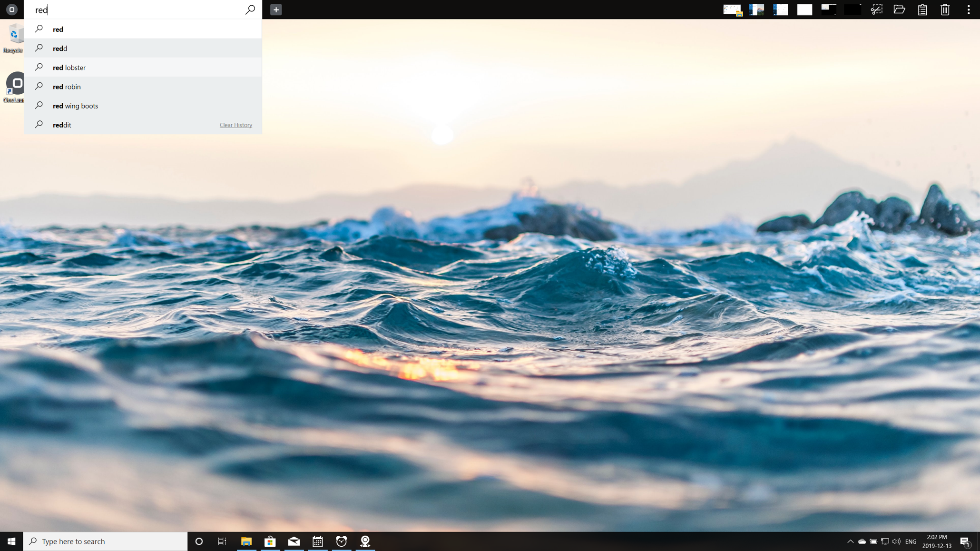
Task: Click the trash can icon in the top bar
Action: (x=945, y=10)
